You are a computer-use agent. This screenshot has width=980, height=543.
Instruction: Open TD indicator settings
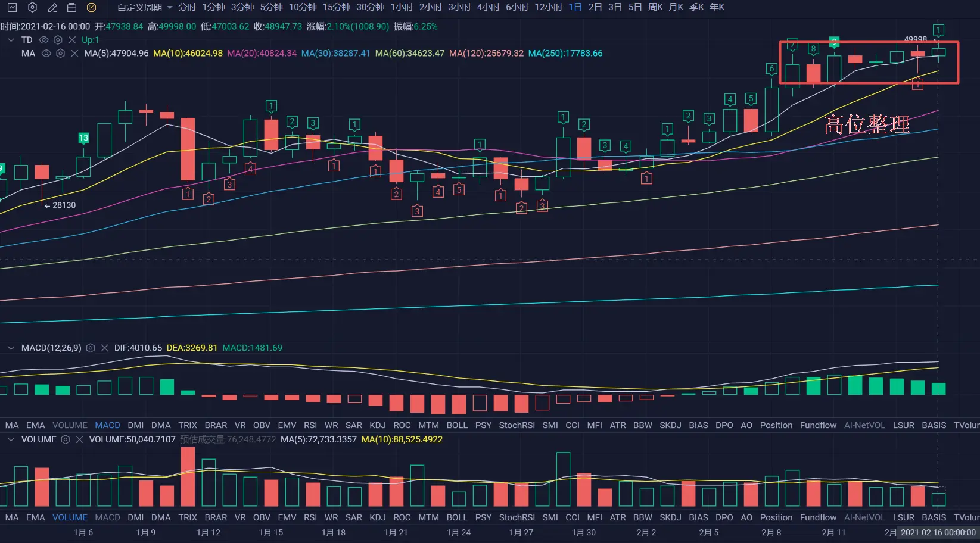[x=58, y=40]
